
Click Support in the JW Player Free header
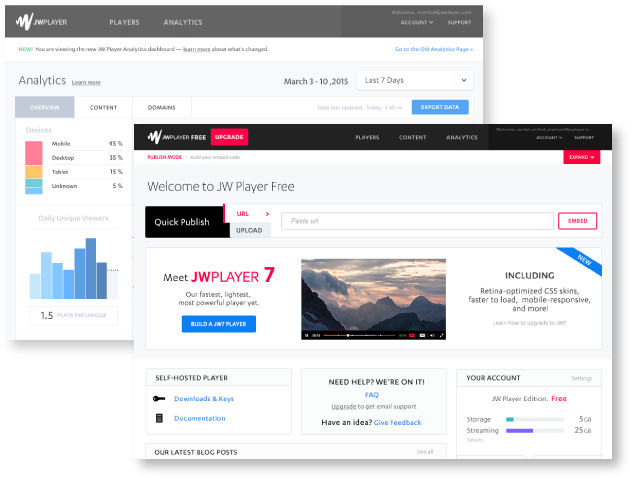[x=584, y=138]
